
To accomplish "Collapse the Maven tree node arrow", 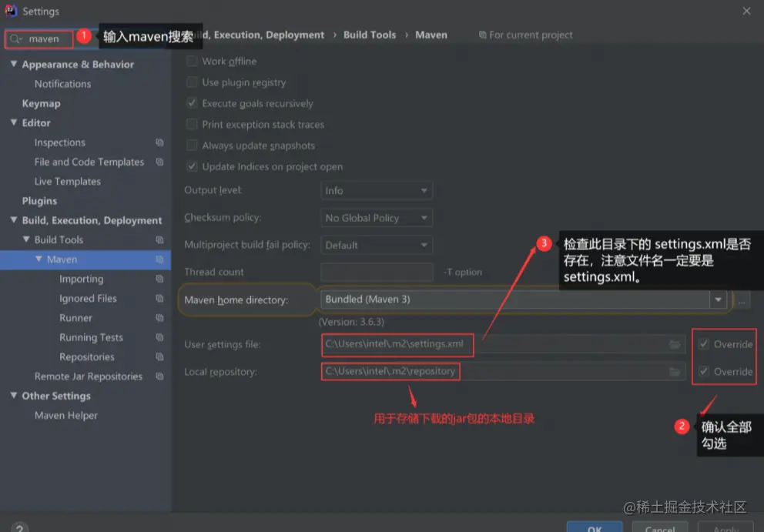I will 39,259.
